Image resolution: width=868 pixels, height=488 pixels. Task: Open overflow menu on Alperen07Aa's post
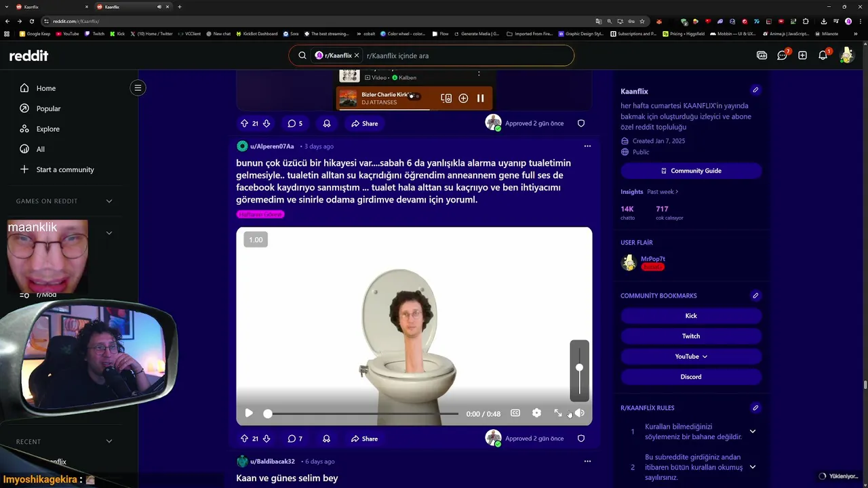click(587, 146)
